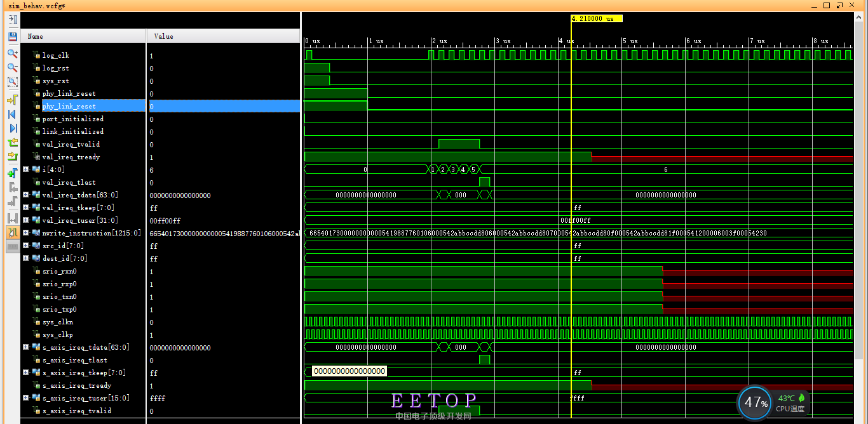Image resolution: width=868 pixels, height=424 pixels.
Task: Click the Value column header
Action: pos(223,36)
